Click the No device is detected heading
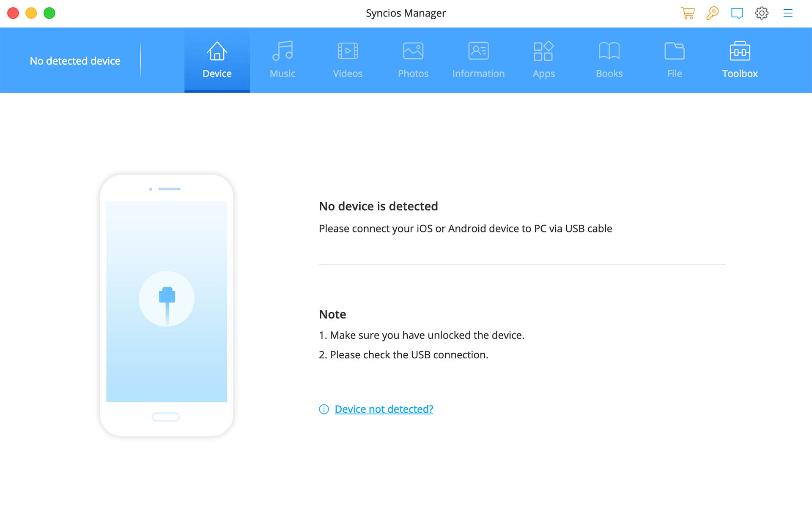 (x=379, y=206)
